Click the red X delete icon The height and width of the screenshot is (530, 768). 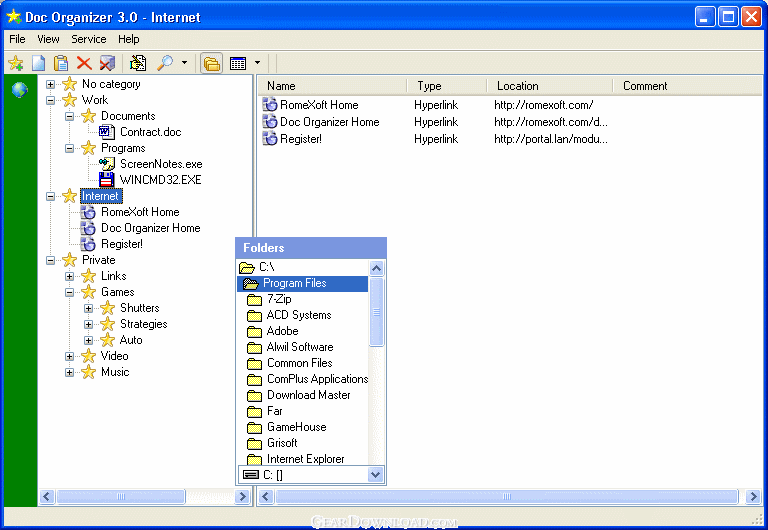[x=84, y=63]
